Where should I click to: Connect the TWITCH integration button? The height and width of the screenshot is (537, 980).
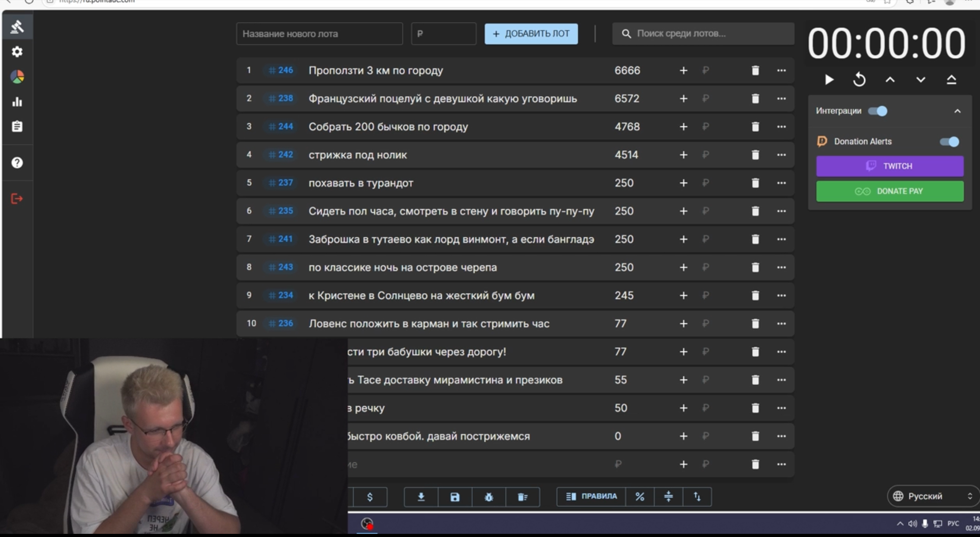pos(889,166)
